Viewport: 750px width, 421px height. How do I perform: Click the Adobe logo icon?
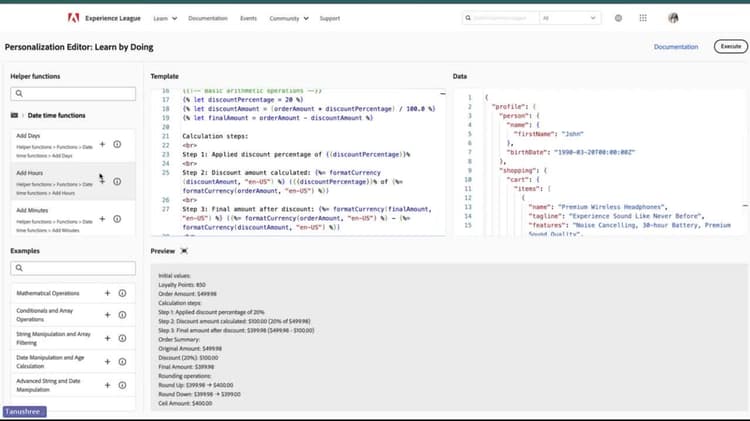tap(73, 18)
